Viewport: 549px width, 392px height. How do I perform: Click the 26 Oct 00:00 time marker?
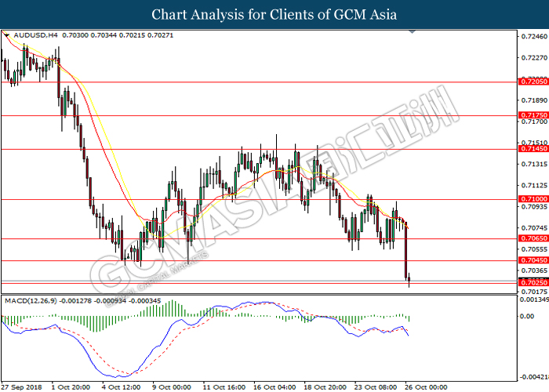point(427,387)
